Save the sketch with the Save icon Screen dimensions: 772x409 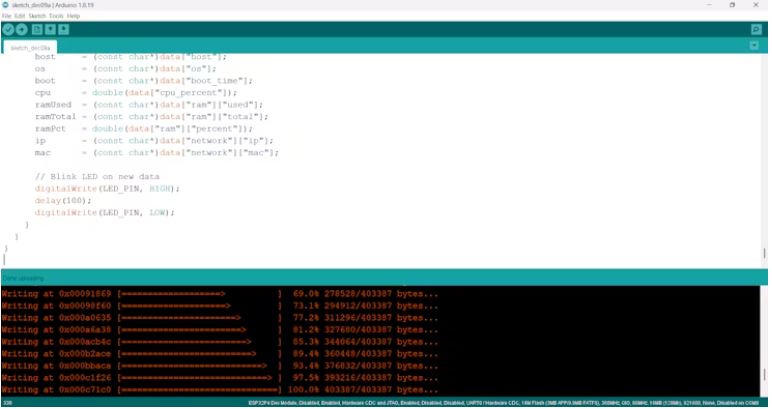64,30
